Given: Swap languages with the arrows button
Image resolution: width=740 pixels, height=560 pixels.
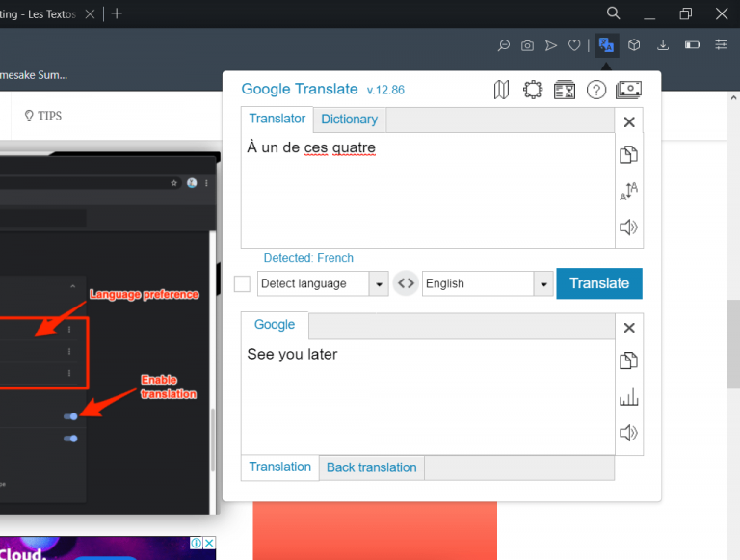Looking at the screenshot, I should 406,283.
